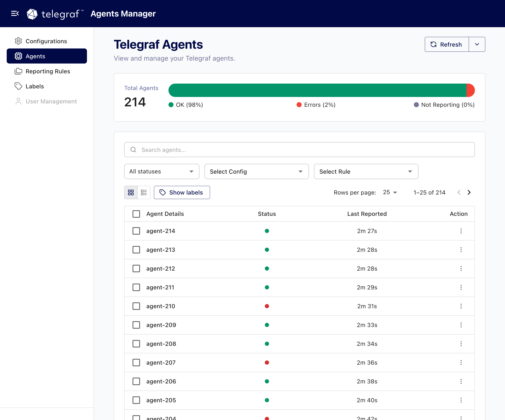Open User Management via the person icon

(x=19, y=101)
